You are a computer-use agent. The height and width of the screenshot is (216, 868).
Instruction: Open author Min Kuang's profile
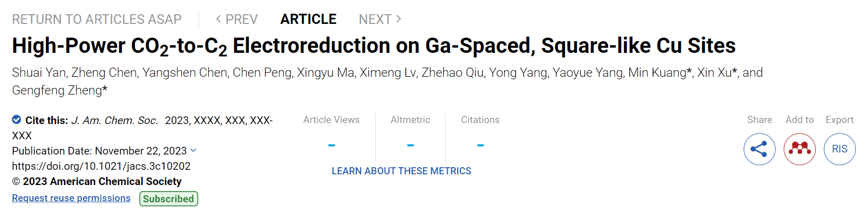(x=657, y=73)
